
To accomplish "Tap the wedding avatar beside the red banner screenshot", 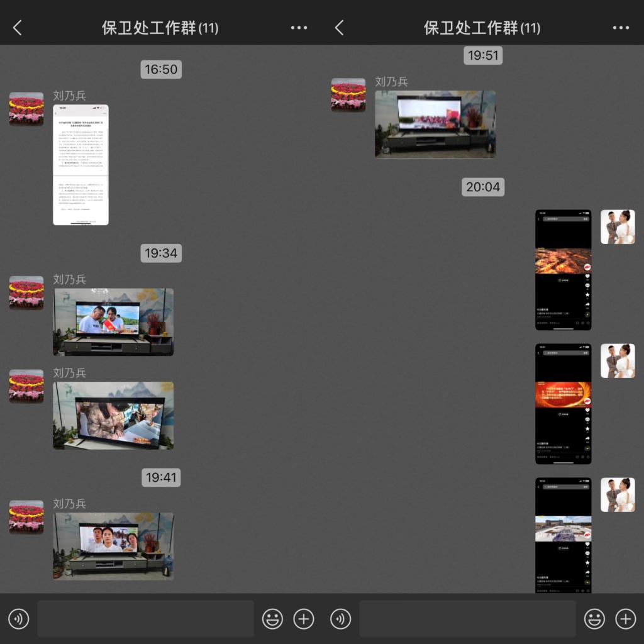I will tap(618, 360).
